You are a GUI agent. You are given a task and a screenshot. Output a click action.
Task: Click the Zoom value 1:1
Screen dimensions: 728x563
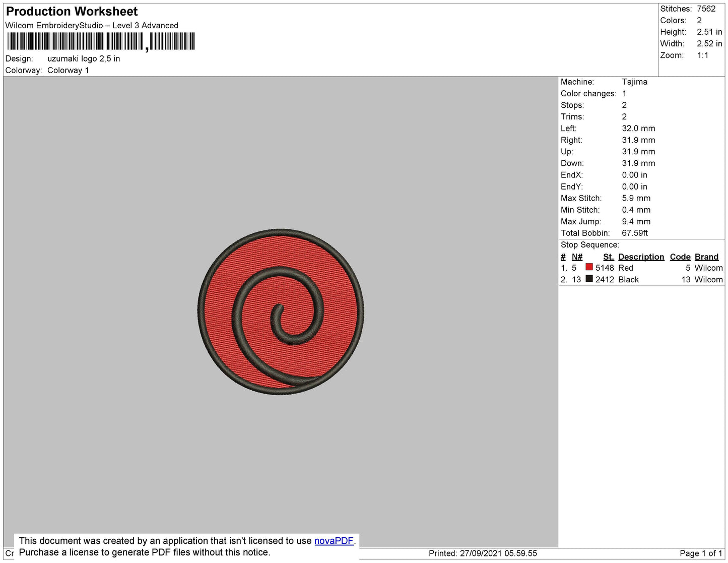703,55
